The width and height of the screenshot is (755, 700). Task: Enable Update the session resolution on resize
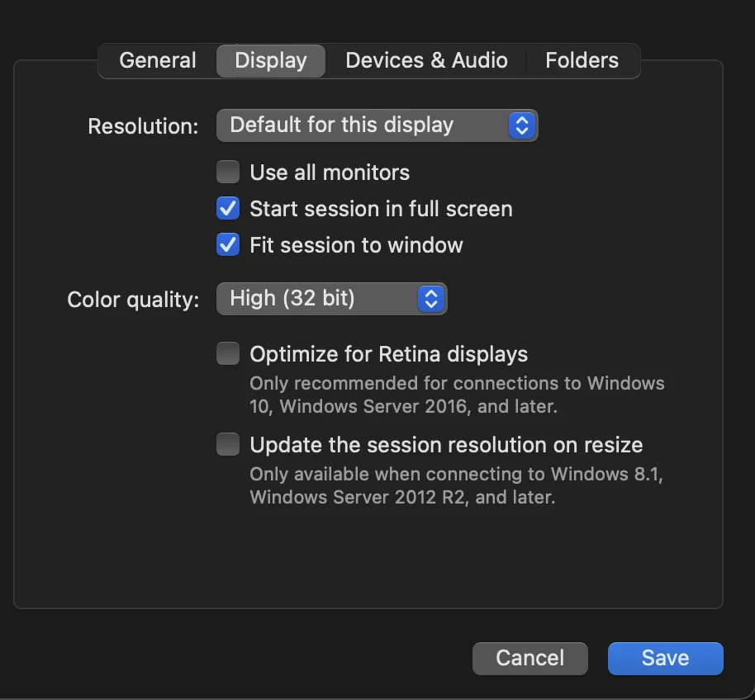228,445
